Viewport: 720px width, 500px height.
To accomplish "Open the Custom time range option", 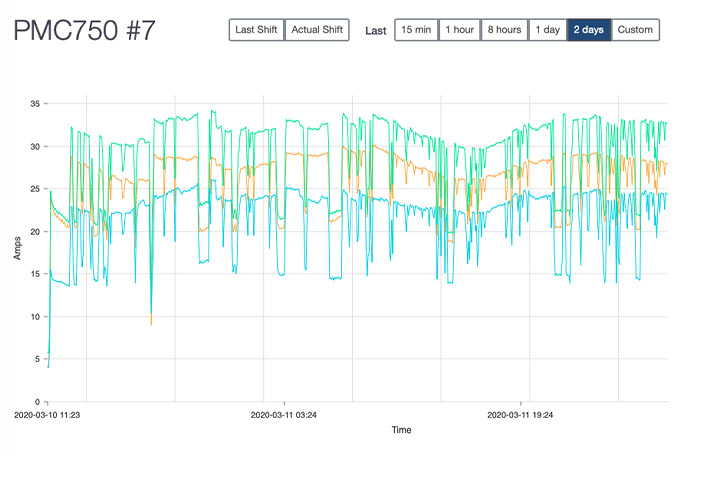I will click(635, 30).
